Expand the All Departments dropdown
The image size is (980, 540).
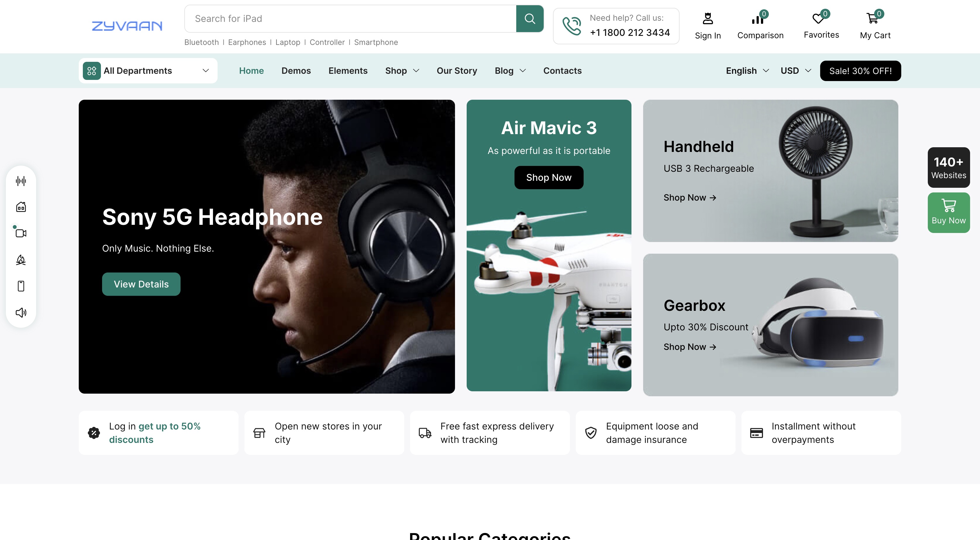pyautogui.click(x=148, y=71)
